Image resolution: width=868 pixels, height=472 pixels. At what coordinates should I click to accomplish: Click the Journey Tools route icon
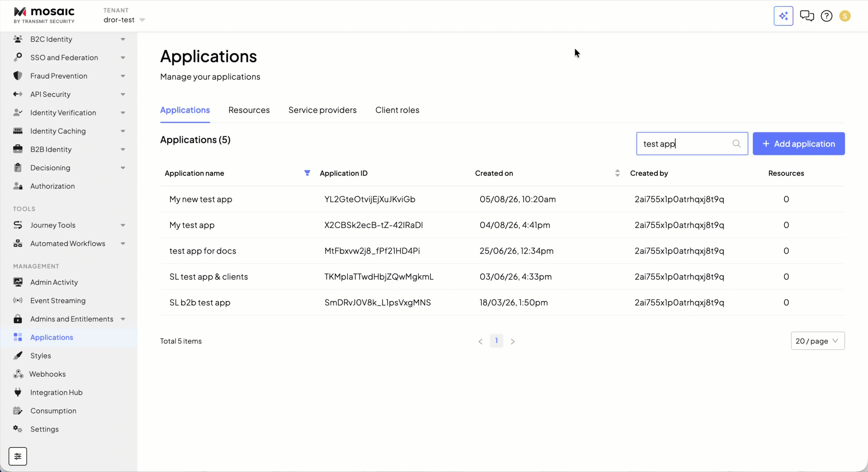18,225
